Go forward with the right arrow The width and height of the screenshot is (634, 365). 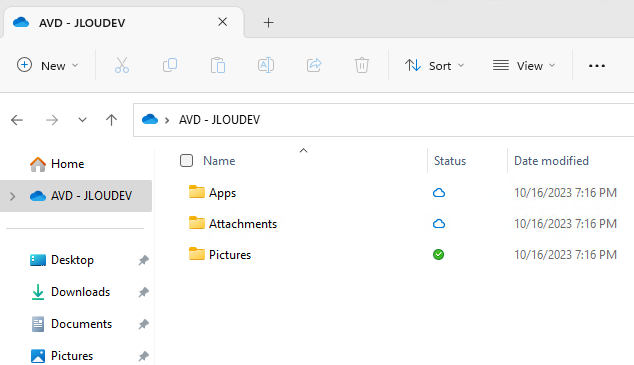(x=52, y=120)
